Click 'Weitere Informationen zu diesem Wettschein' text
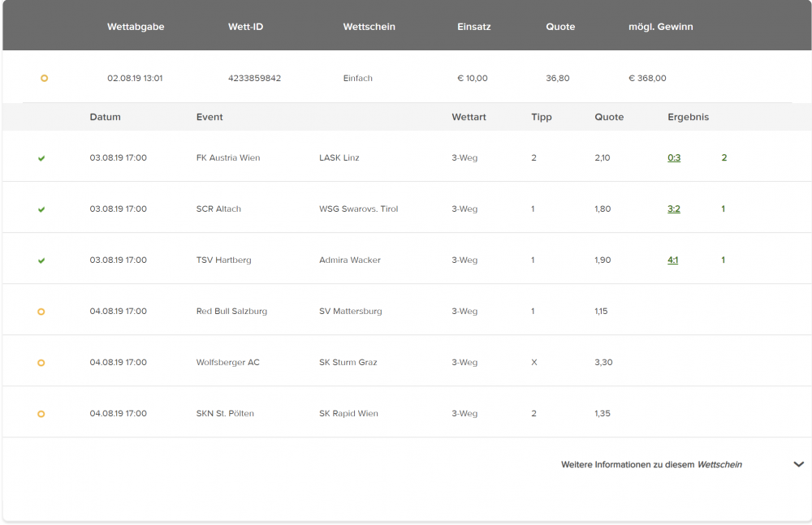812x525 pixels. point(651,465)
